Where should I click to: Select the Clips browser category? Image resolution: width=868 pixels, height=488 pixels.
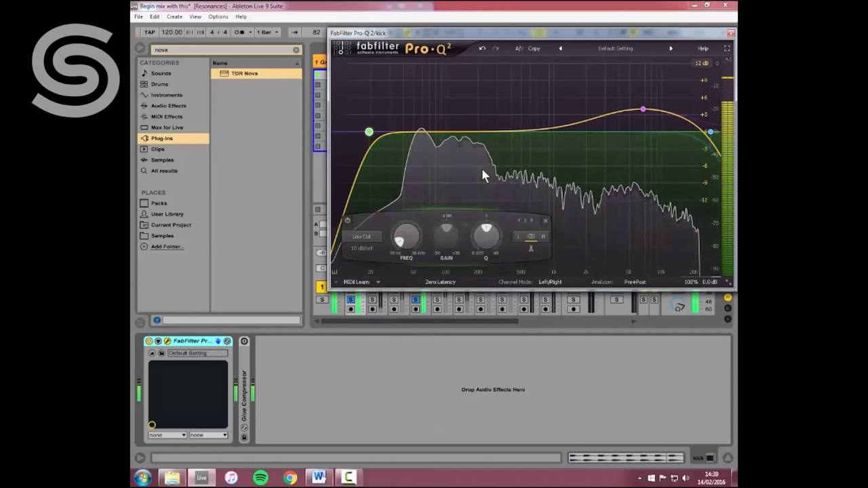tap(158, 149)
